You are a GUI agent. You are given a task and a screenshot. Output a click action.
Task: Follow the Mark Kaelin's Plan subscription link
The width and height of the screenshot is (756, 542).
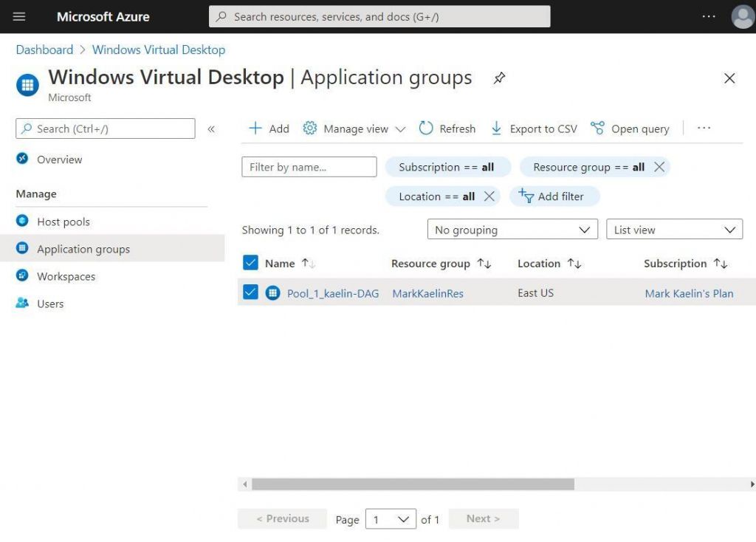[689, 292]
